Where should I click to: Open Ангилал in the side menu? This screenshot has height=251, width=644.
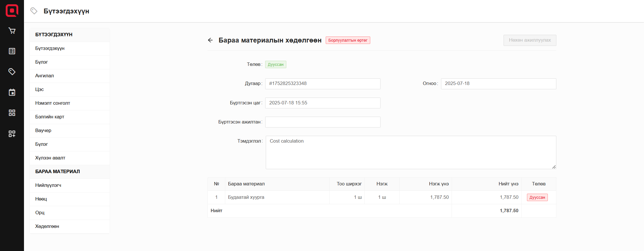pos(45,76)
